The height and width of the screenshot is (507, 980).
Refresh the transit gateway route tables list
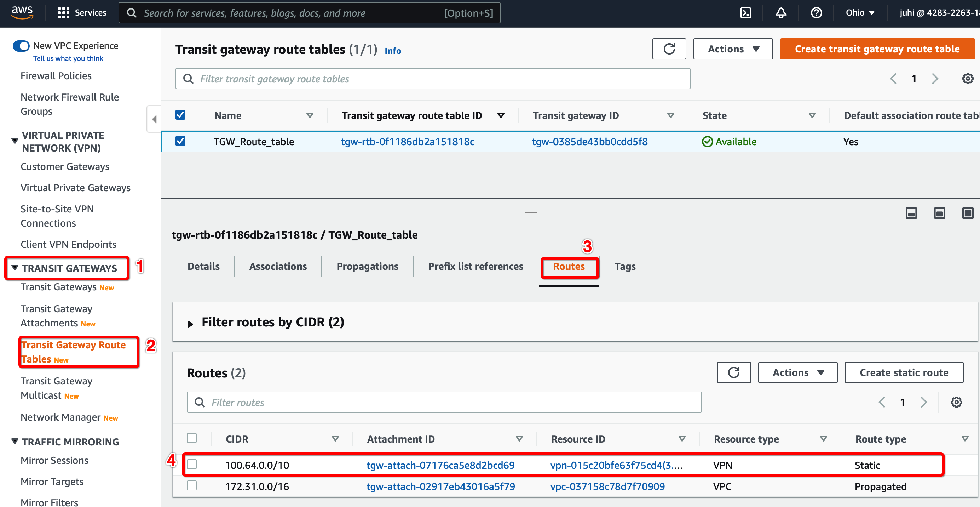(669, 49)
